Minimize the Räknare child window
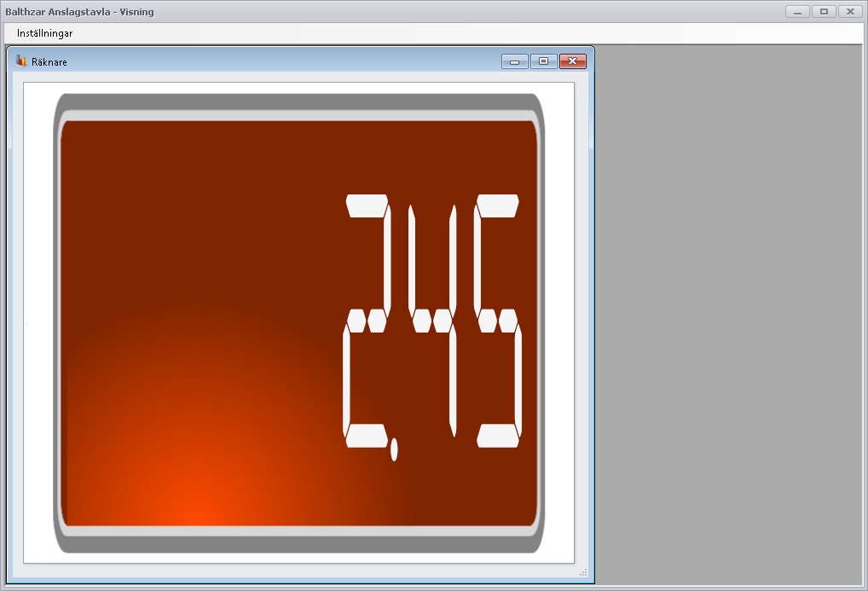The height and width of the screenshot is (591, 868). coord(514,61)
